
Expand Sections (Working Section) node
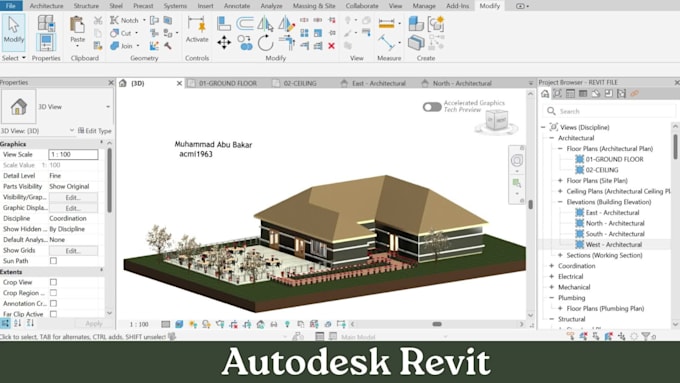[x=560, y=255]
